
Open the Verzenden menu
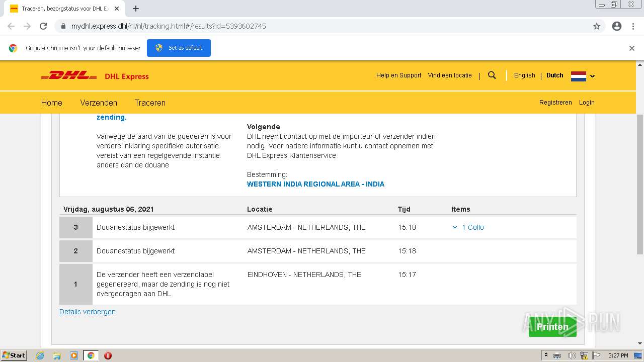(x=99, y=103)
